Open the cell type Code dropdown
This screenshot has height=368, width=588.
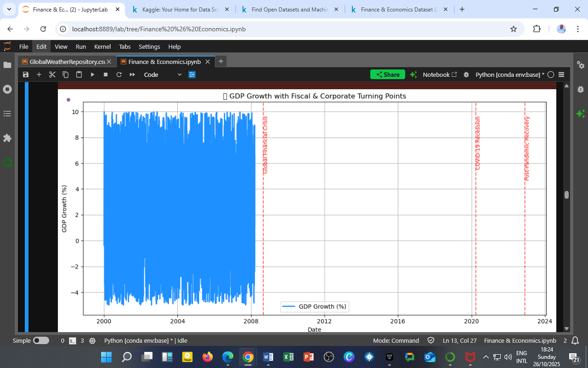tap(163, 75)
